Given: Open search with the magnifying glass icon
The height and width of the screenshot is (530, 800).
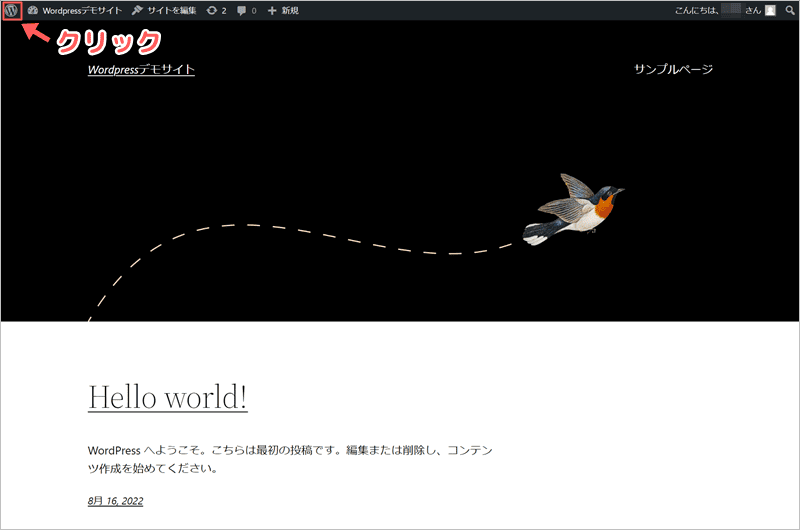Looking at the screenshot, I should (x=789, y=10).
